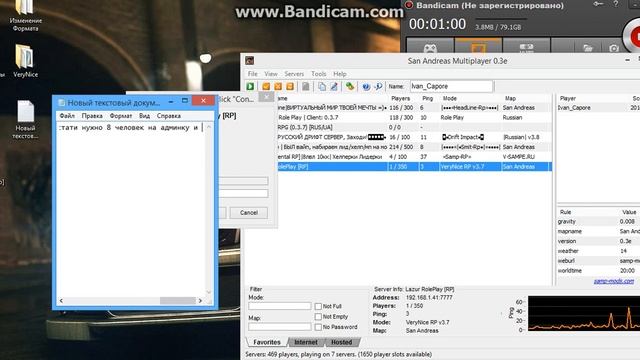
Task: Click the Notepad horizontal scrollbar thumb
Action: 178,301
